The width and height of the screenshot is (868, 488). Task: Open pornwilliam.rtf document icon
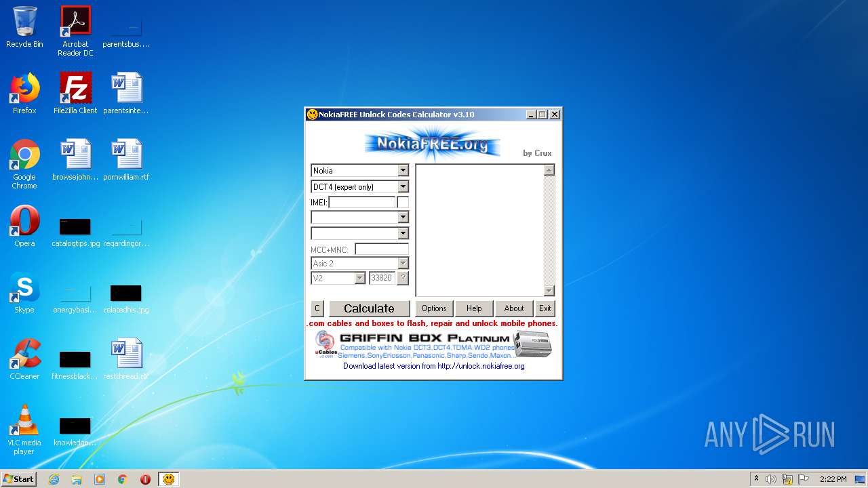[x=126, y=160]
